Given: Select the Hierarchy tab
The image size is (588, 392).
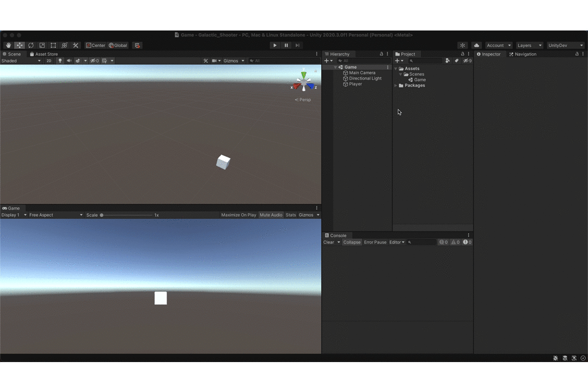Looking at the screenshot, I should tap(337, 54).
